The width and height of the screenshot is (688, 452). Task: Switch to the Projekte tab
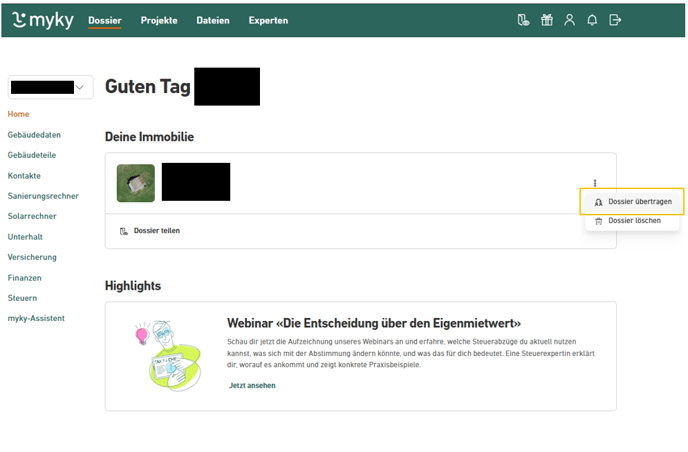click(159, 20)
